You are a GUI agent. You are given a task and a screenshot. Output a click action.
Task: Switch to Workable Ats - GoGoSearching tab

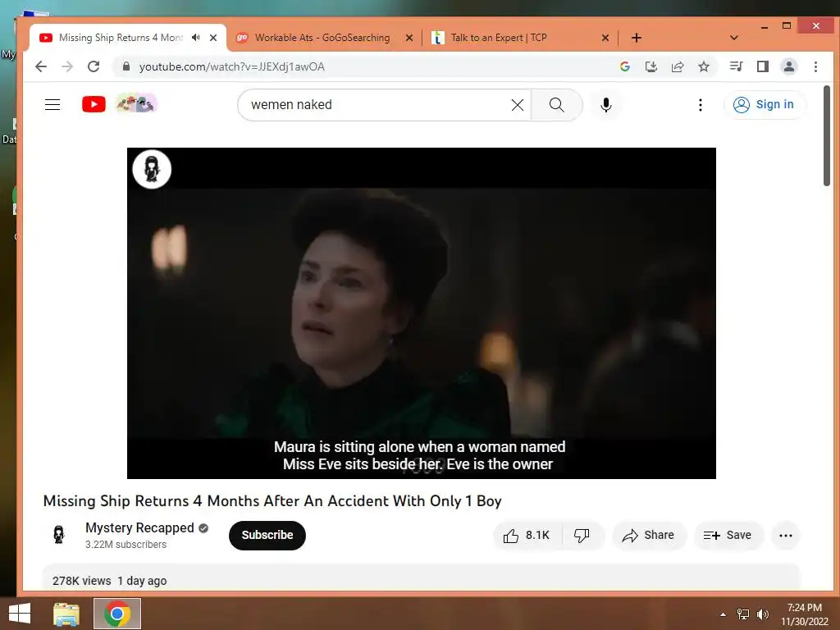(322, 38)
